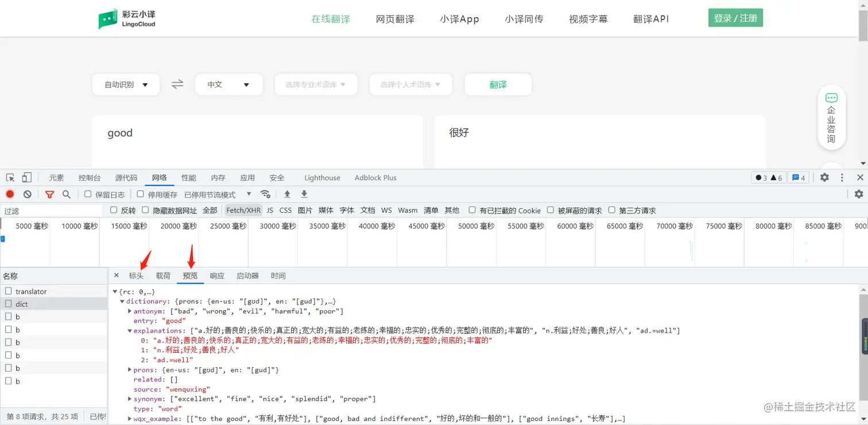Viewport: 868px width, 425px height.
Task: Import a HAR file
Action: pyautogui.click(x=288, y=194)
